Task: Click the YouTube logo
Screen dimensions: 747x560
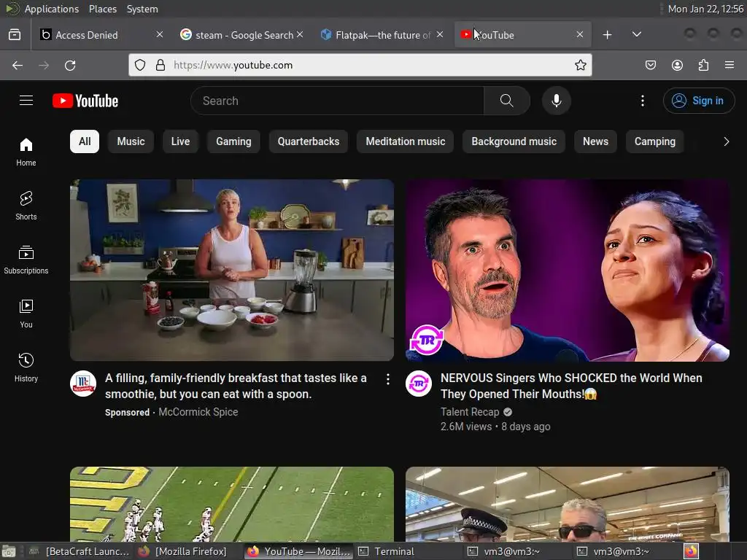Action: [85, 101]
